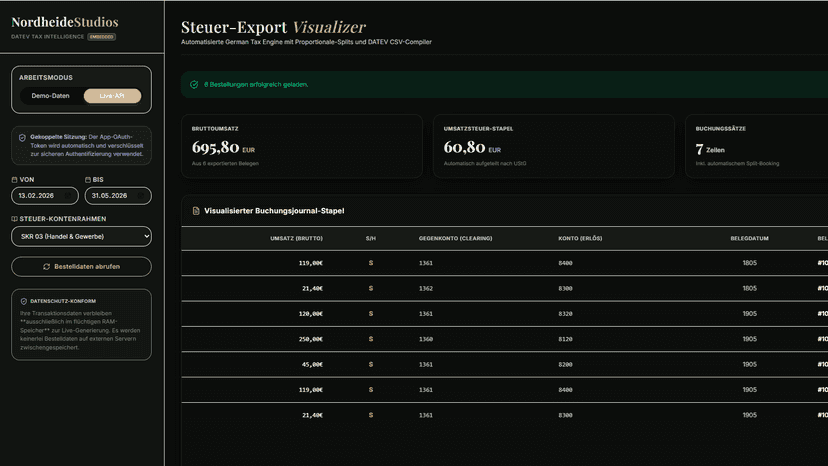Click the Umsatz (Brutto) column header
This screenshot has height=466, width=828.
pos(296,238)
